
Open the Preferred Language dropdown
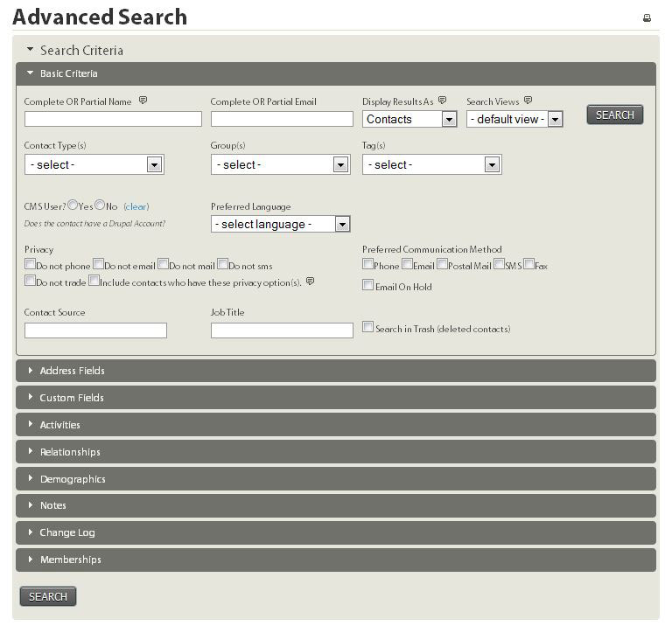click(x=280, y=224)
